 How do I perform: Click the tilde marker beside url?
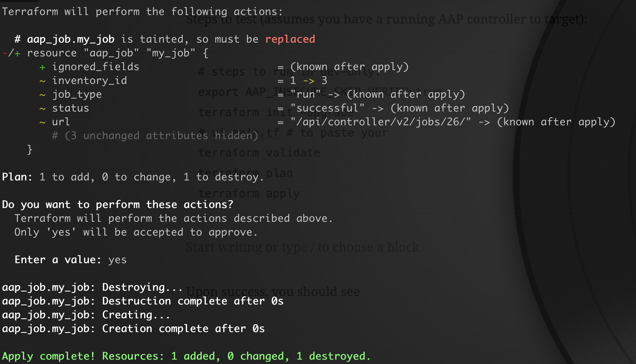click(x=42, y=122)
